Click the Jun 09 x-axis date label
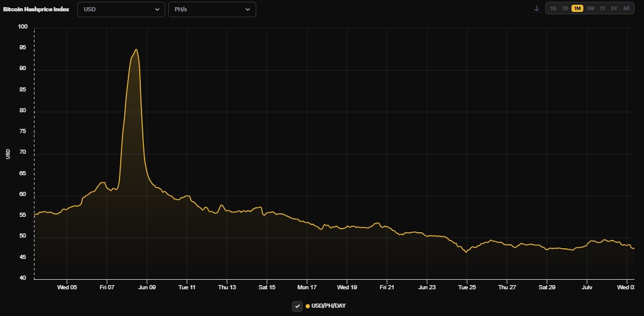 tap(147, 287)
